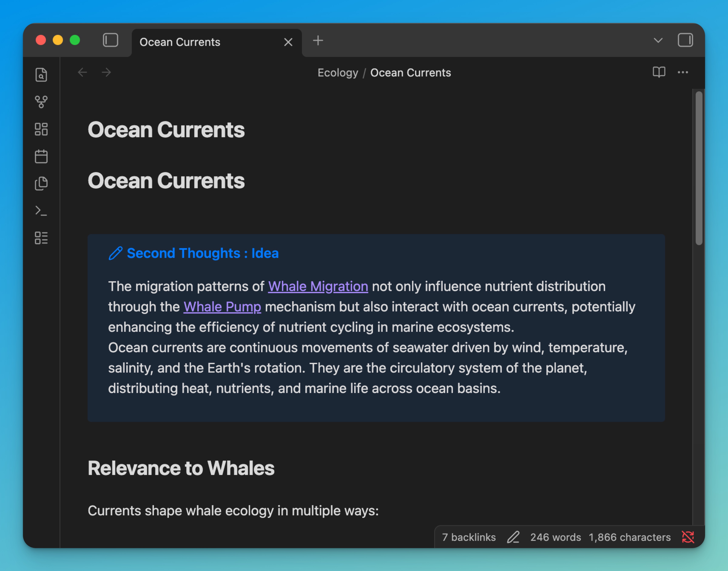Open the more options three-dots menu
The width and height of the screenshot is (728, 571).
point(682,72)
